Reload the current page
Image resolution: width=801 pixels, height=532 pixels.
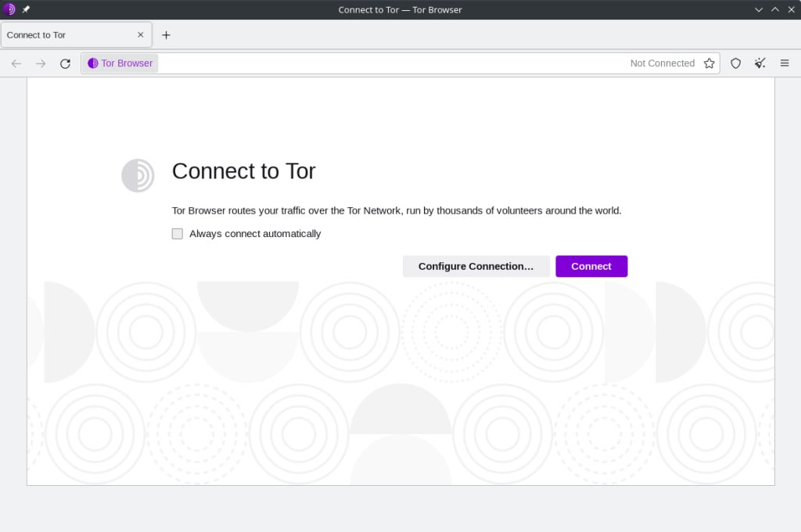coord(65,63)
